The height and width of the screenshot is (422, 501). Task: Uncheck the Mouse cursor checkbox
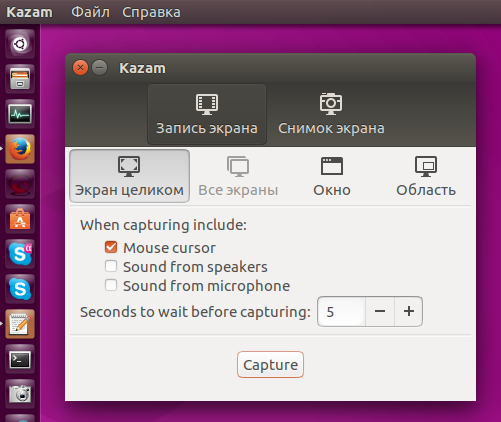point(111,247)
